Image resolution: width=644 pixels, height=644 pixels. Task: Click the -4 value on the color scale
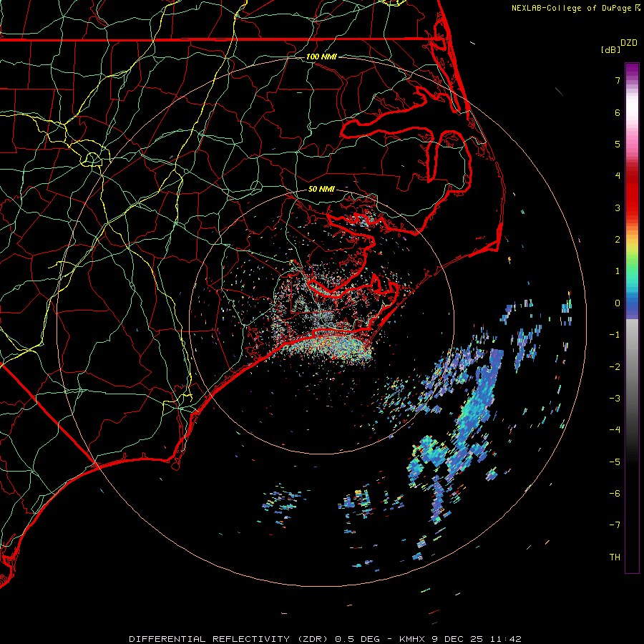pyautogui.click(x=615, y=430)
